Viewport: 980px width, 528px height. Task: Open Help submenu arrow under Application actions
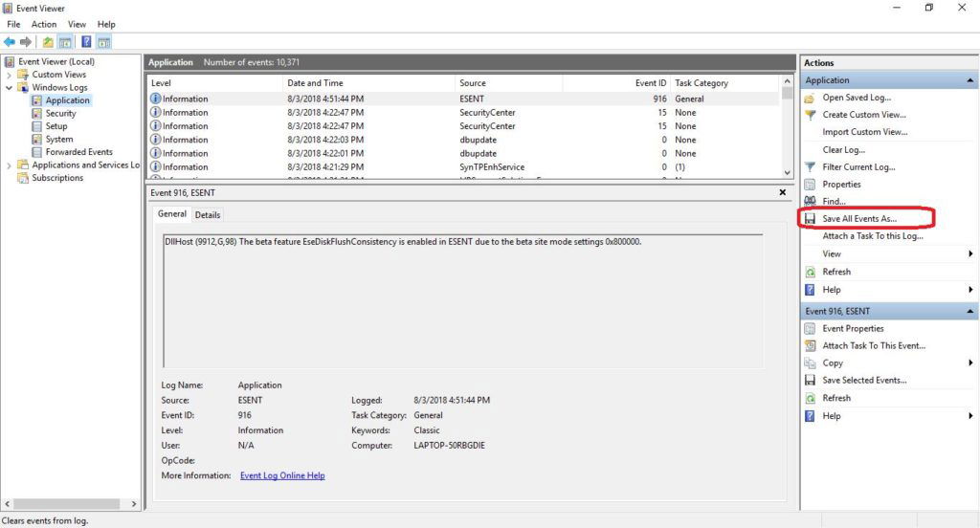point(970,290)
